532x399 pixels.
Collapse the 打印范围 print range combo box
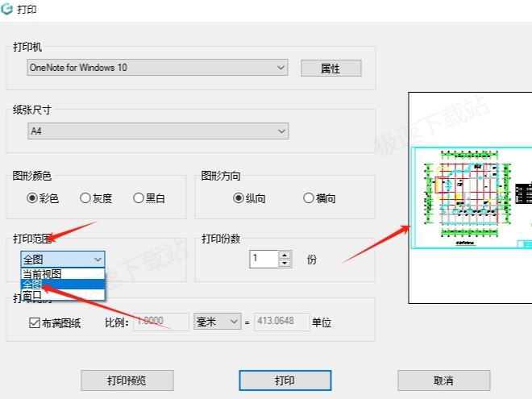pos(63,260)
